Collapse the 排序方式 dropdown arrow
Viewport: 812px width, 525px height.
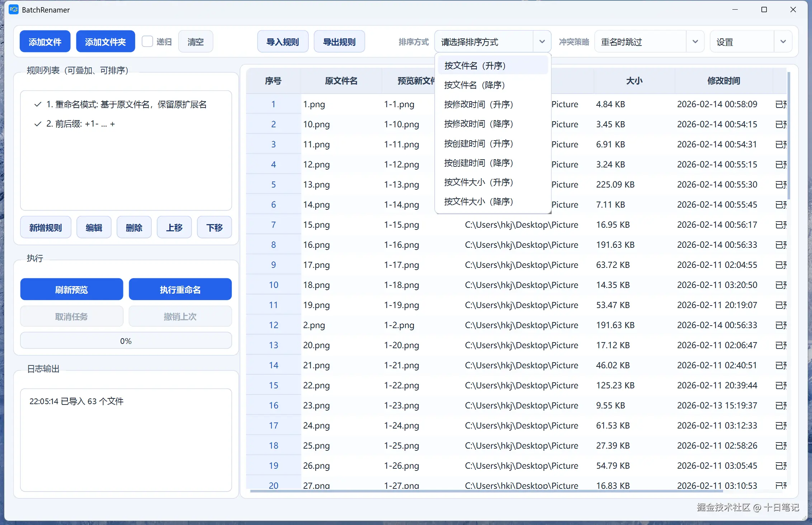click(x=542, y=42)
